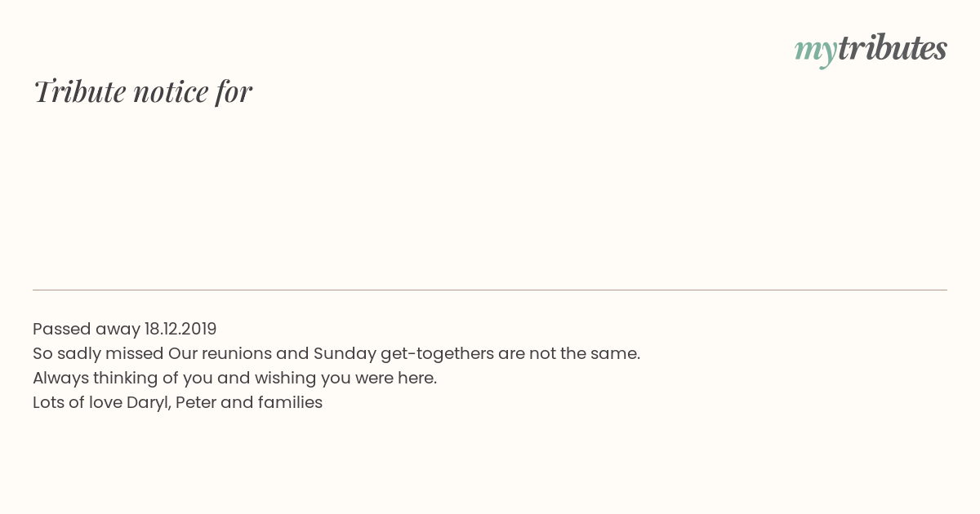Click the horizontal divider line
Screen dimensions: 980x514
[490, 290]
